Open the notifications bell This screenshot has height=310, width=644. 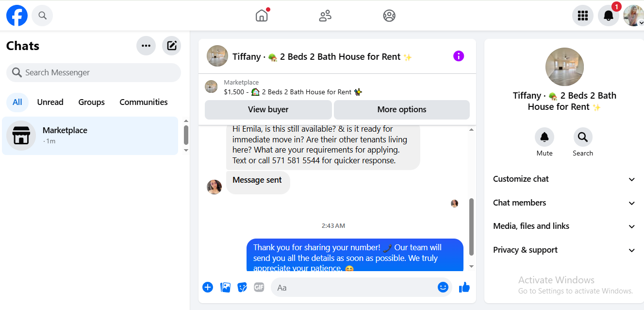[x=608, y=16]
